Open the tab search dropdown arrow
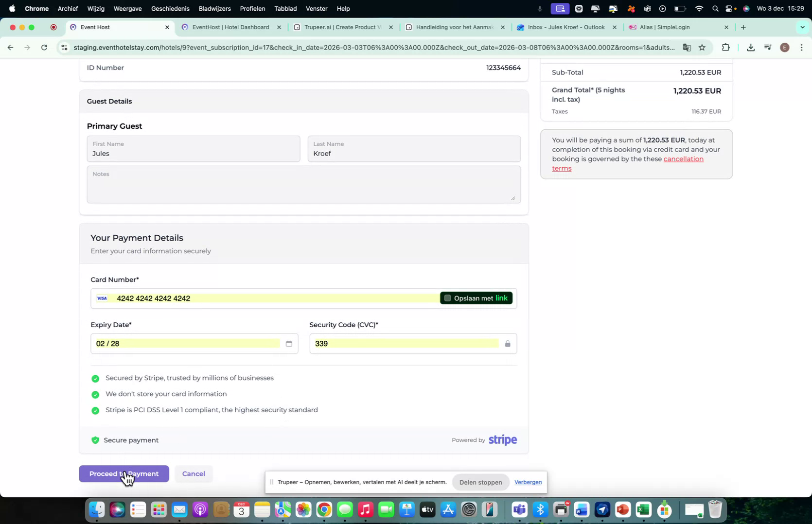Image resolution: width=812 pixels, height=524 pixels. [x=802, y=27]
